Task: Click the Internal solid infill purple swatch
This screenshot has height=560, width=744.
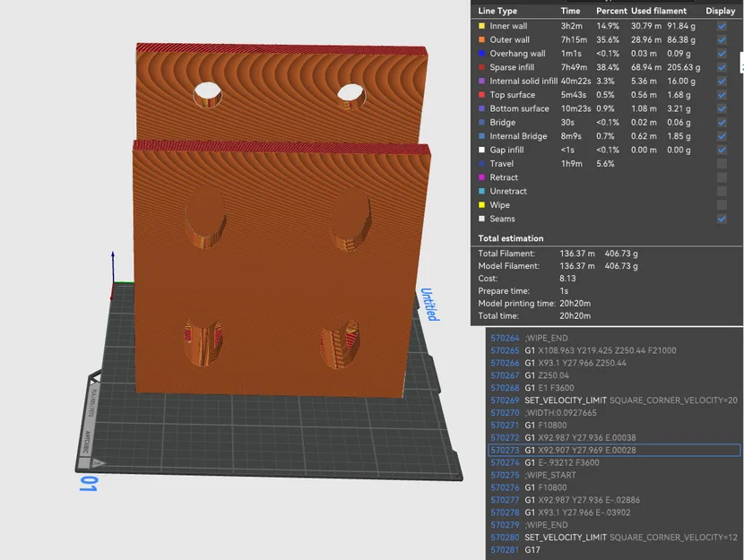Action: point(481,81)
